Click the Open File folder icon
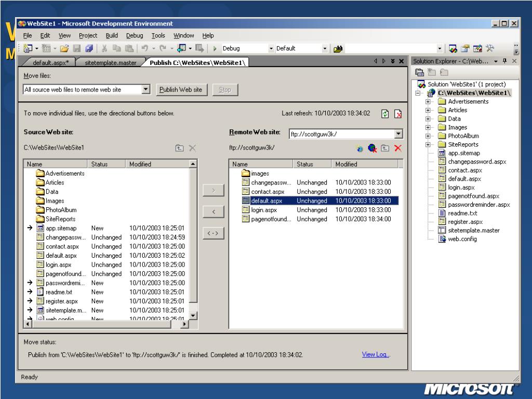 click(x=64, y=48)
